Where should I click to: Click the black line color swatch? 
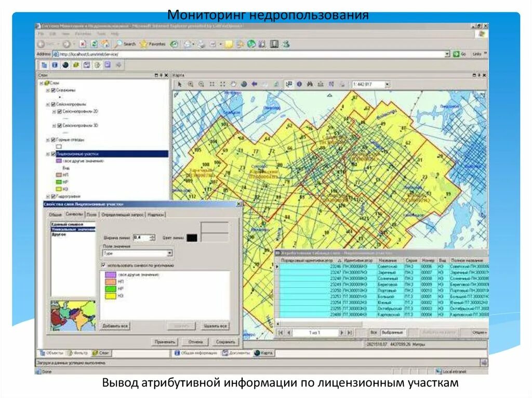coord(192,238)
